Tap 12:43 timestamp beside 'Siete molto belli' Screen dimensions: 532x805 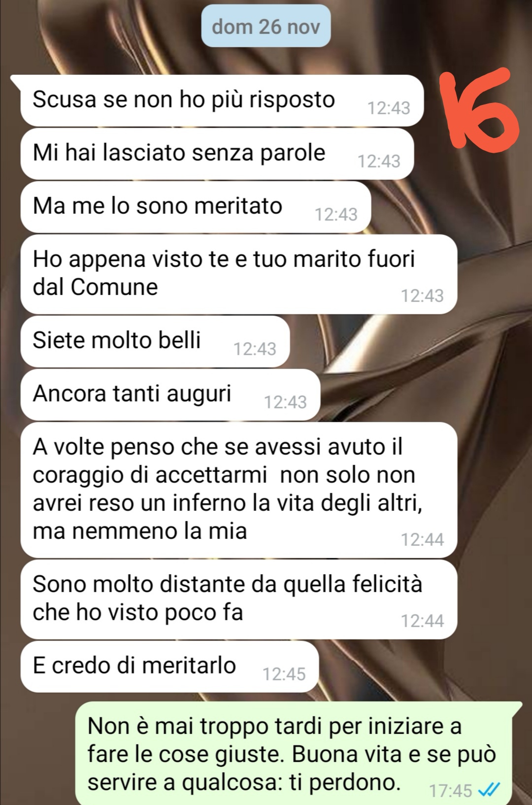(x=255, y=349)
